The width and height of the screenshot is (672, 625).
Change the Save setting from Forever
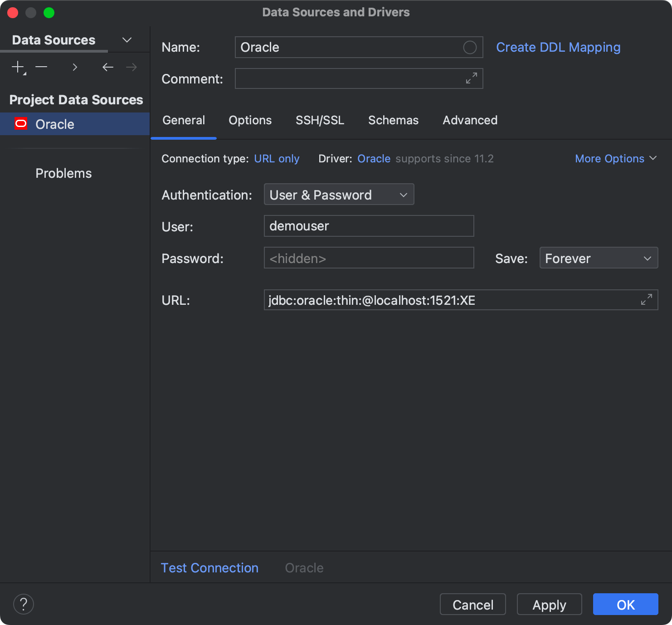pyautogui.click(x=598, y=258)
